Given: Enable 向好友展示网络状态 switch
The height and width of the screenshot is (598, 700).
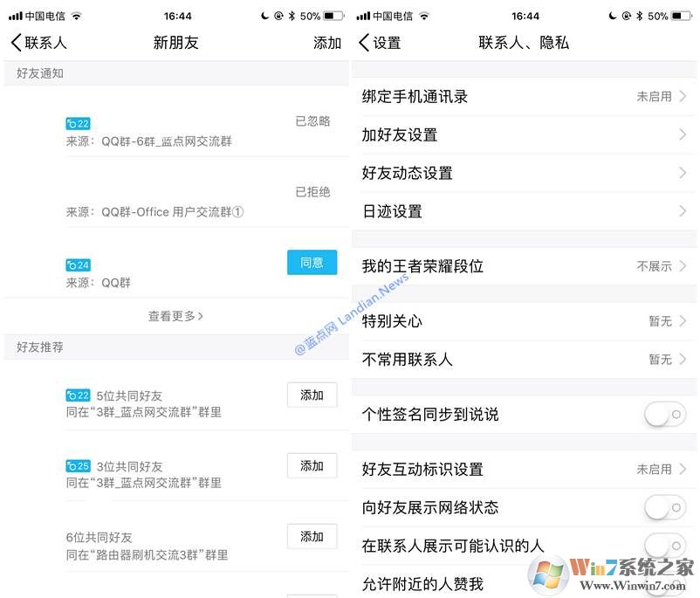Looking at the screenshot, I should pyautogui.click(x=665, y=507).
